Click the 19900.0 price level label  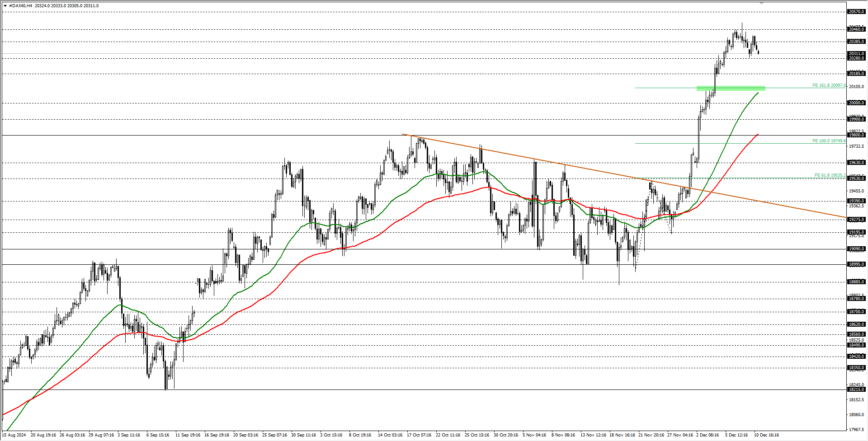pyautogui.click(x=857, y=119)
